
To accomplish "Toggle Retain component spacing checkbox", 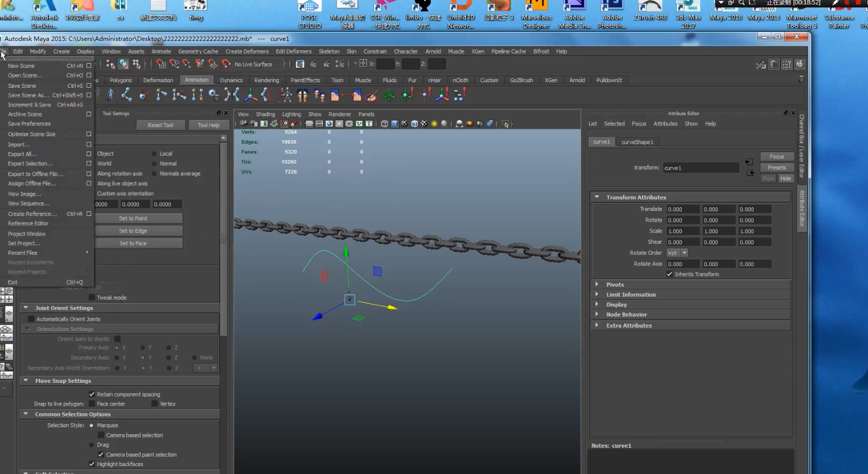I will coord(92,394).
